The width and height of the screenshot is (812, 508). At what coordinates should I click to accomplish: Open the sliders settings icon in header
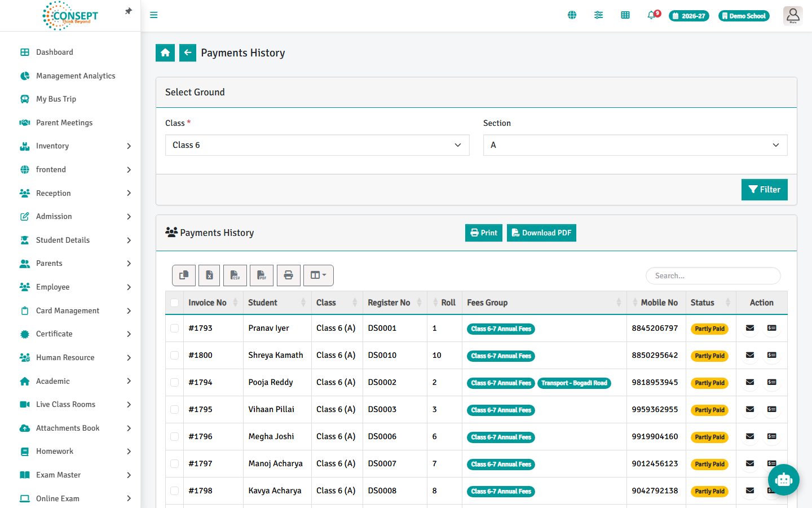[598, 15]
